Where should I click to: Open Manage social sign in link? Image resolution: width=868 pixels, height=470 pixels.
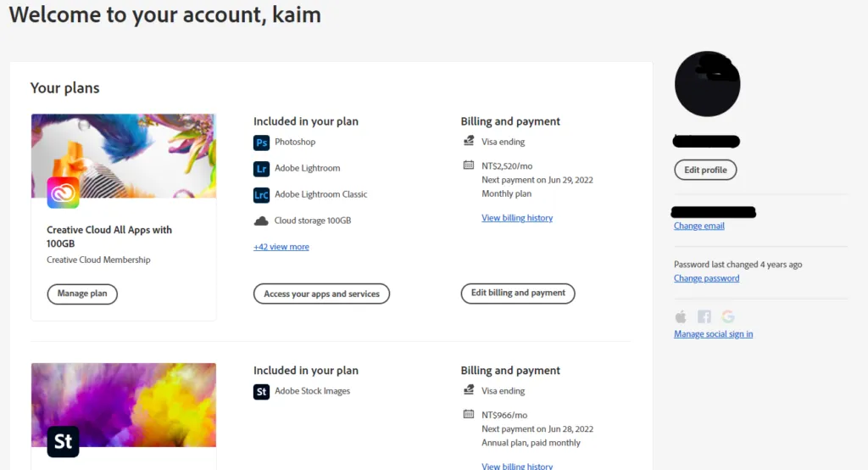click(713, 334)
